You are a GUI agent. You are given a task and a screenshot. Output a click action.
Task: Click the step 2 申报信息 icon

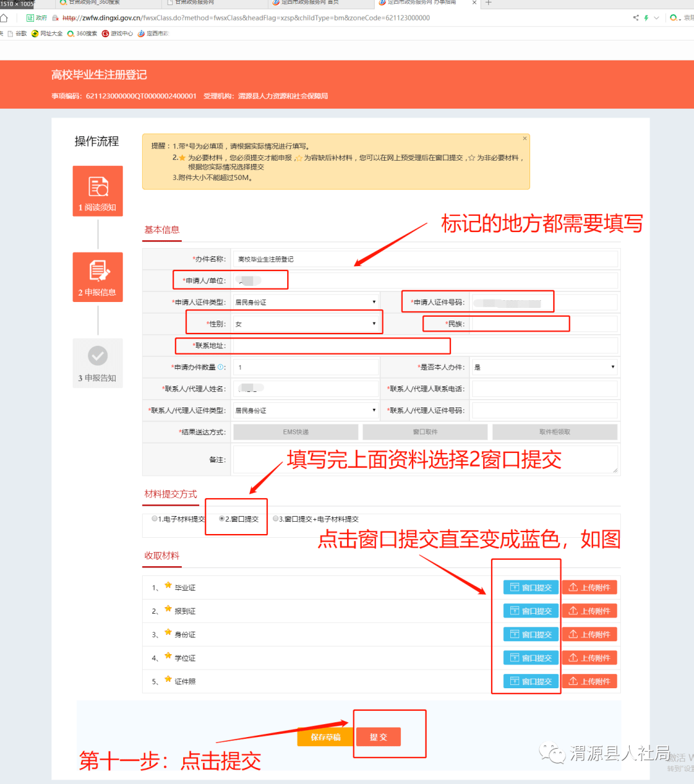click(98, 277)
